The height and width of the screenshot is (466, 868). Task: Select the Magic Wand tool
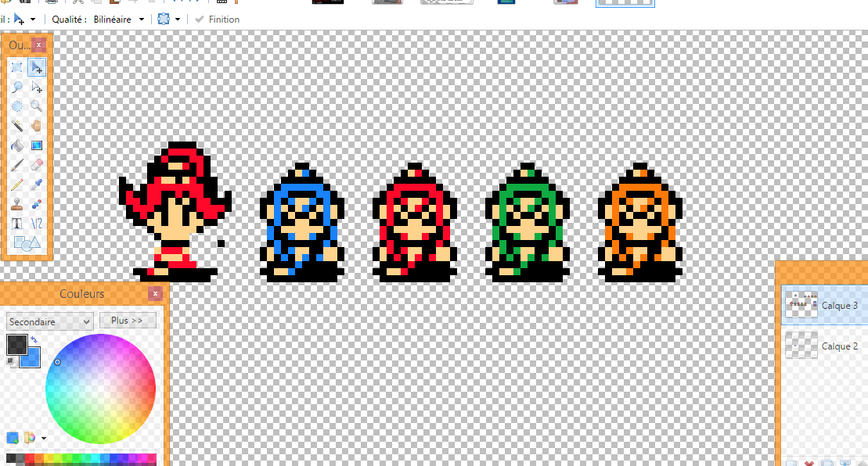pyautogui.click(x=17, y=126)
